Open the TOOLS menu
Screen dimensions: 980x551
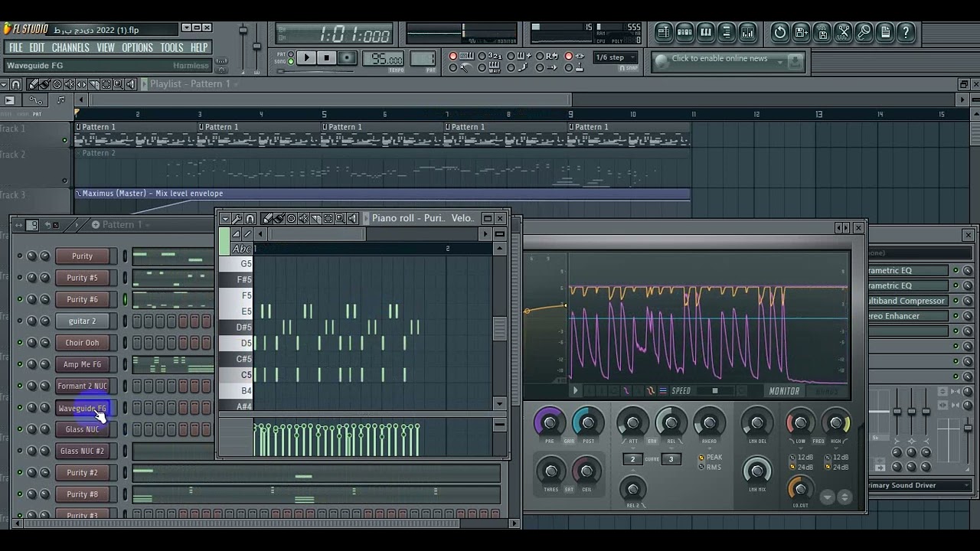pyautogui.click(x=171, y=47)
